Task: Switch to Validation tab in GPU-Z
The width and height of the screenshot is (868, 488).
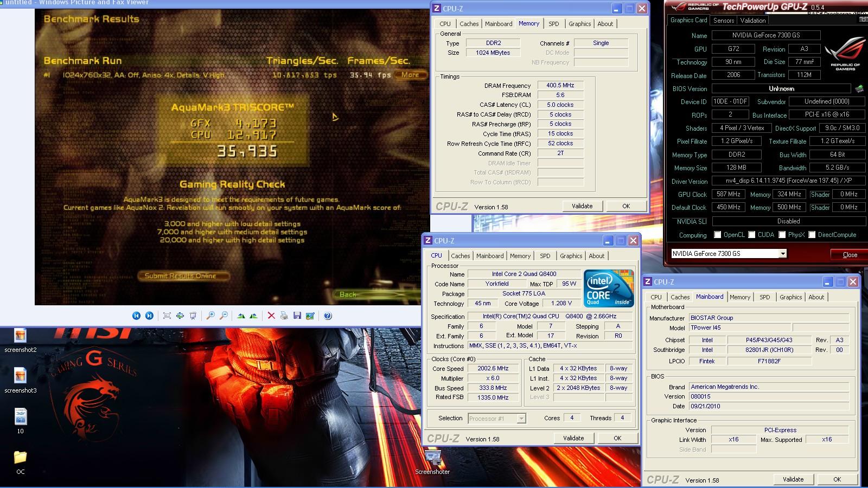Action: tap(753, 21)
